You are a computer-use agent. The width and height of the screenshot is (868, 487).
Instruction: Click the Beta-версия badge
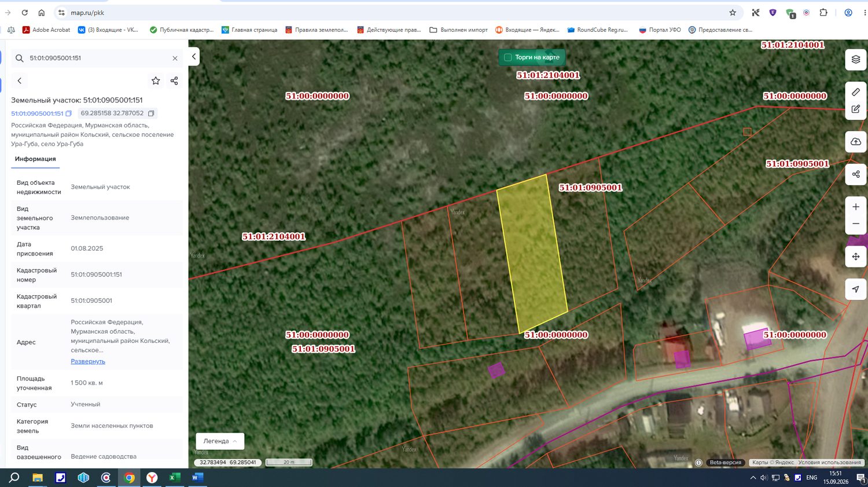click(725, 463)
